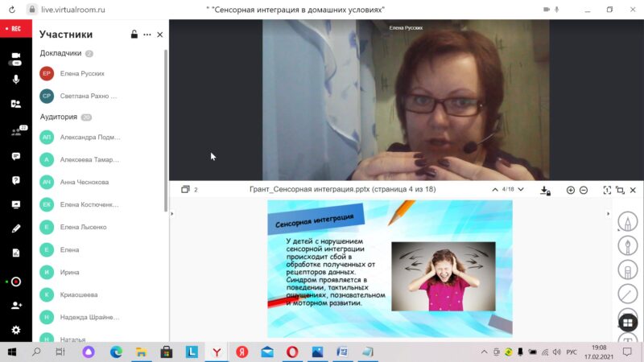Zoom out the presentation with minus icon

583,190
